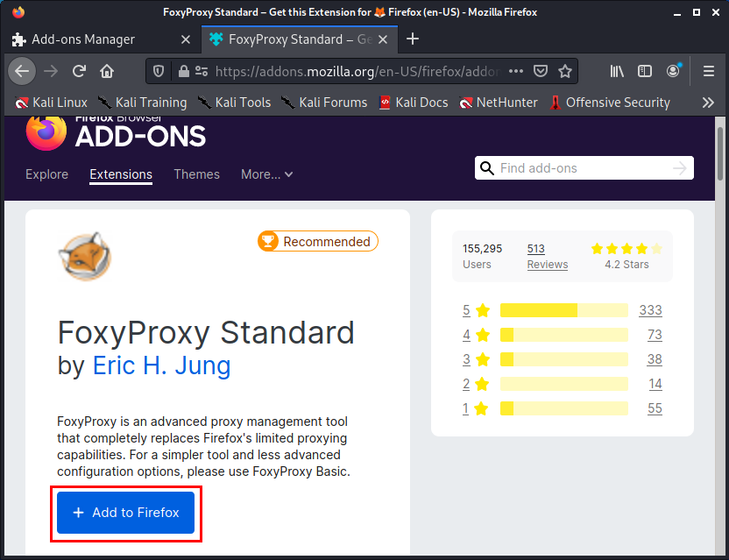Open author Eric H. Jung link
729x560 pixels.
tap(161, 365)
